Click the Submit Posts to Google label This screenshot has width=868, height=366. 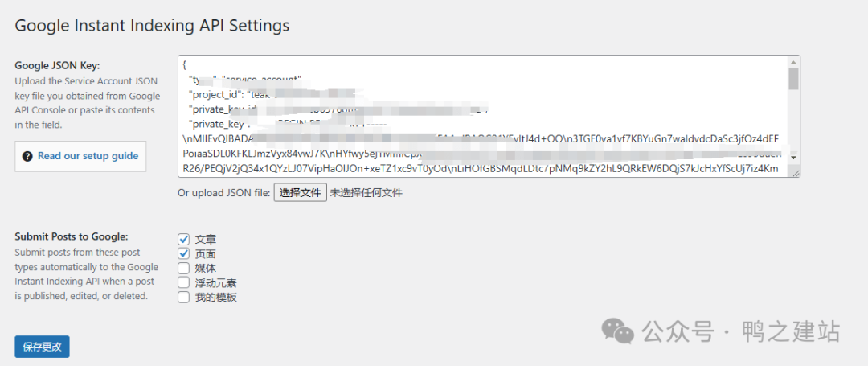click(x=71, y=236)
